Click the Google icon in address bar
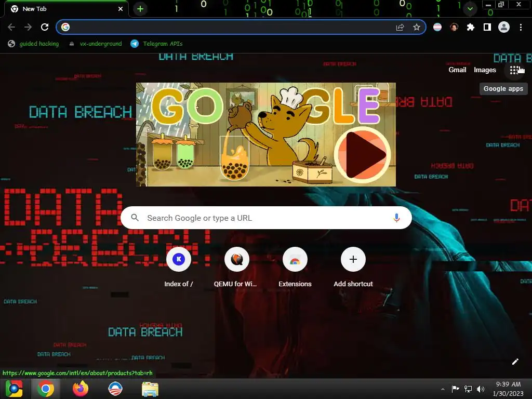Image resolution: width=532 pixels, height=399 pixels. (x=65, y=27)
